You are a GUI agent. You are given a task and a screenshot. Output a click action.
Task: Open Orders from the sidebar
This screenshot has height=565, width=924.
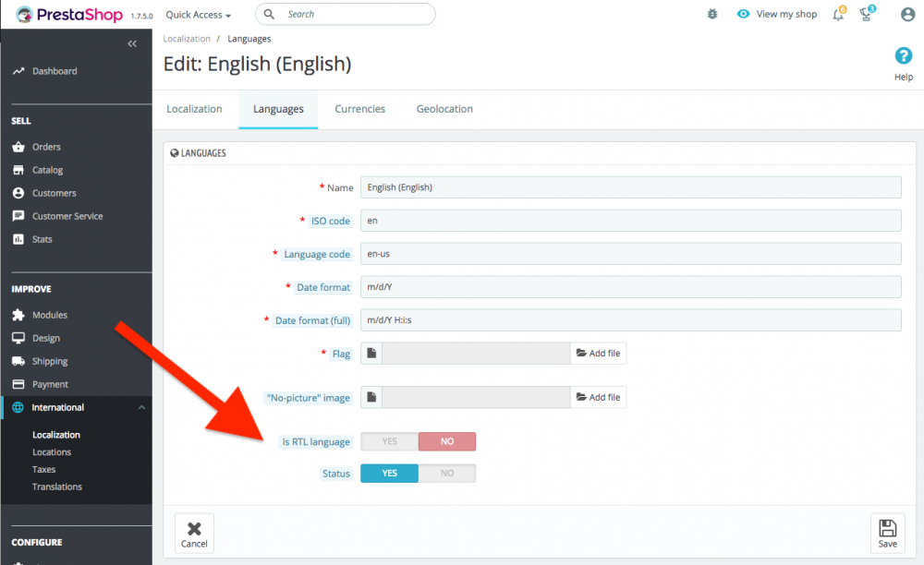pos(46,147)
